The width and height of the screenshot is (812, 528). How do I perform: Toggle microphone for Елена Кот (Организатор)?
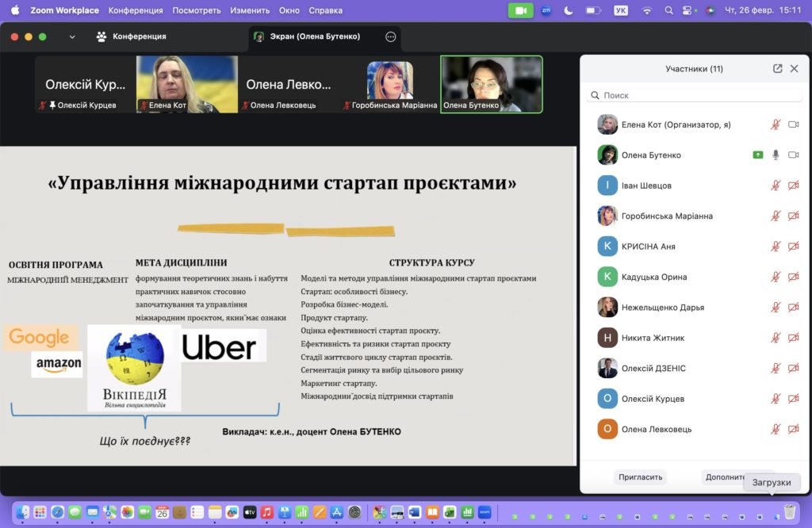click(776, 124)
